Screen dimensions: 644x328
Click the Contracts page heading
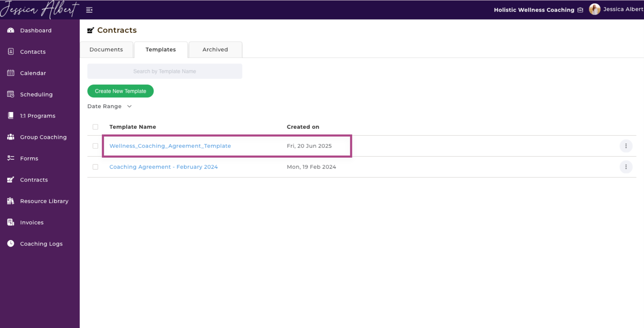(117, 30)
